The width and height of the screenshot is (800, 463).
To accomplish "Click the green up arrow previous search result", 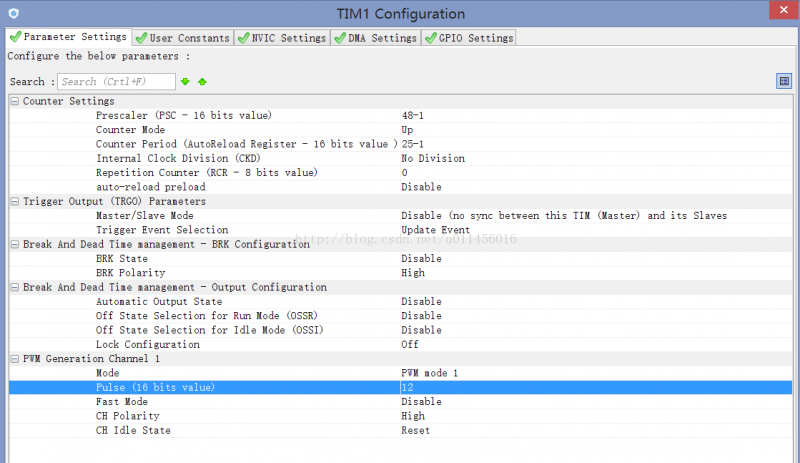I will tap(202, 81).
